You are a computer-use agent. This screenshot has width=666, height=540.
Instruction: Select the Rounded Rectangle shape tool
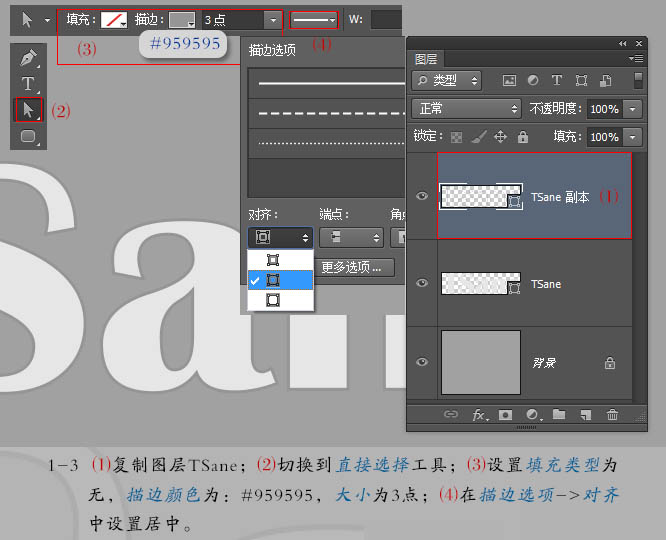pyautogui.click(x=28, y=136)
